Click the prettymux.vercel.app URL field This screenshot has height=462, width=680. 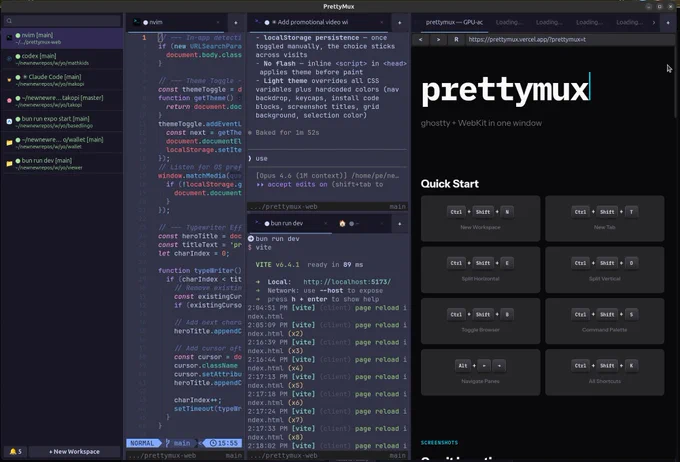570,39
